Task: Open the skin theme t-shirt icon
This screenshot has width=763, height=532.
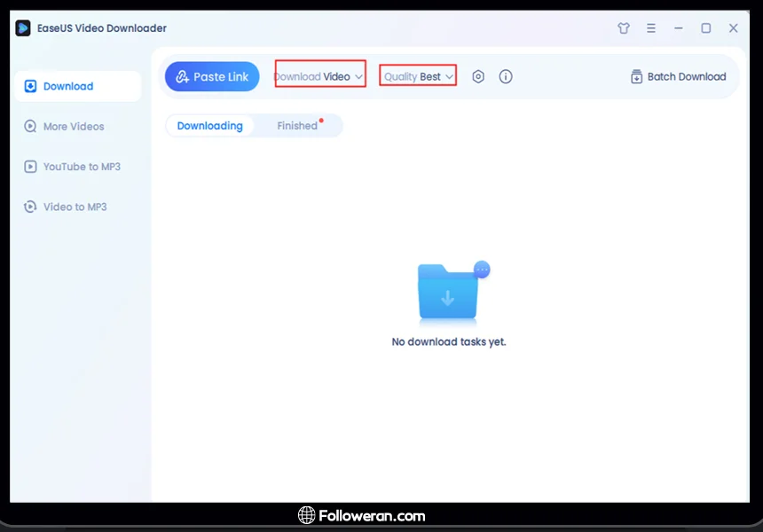Action: (624, 28)
